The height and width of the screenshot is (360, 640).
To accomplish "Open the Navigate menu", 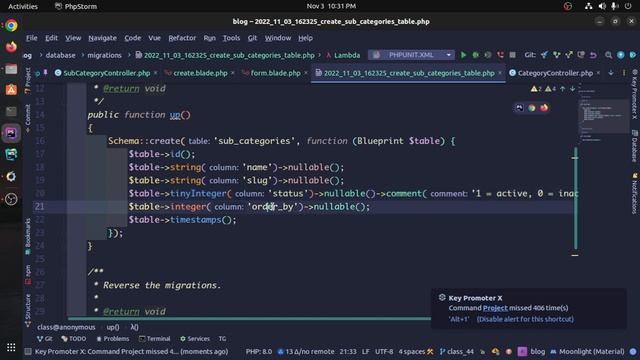I will point(102,38).
